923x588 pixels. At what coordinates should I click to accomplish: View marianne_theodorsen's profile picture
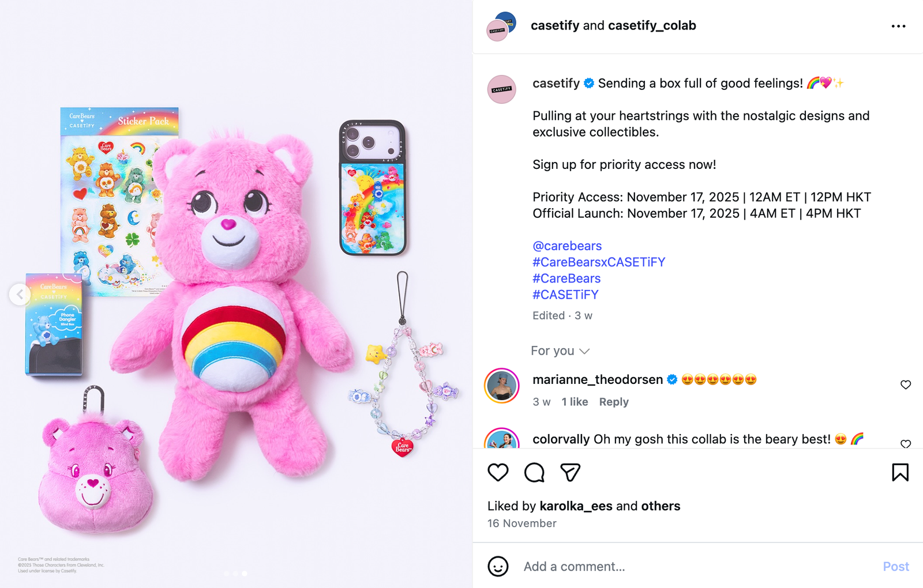coord(502,385)
